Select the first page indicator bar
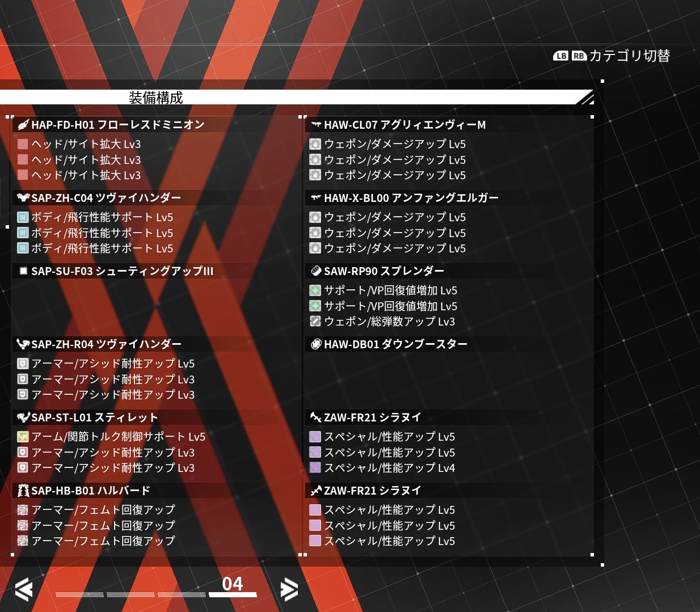The height and width of the screenshot is (612, 700). tap(79, 594)
